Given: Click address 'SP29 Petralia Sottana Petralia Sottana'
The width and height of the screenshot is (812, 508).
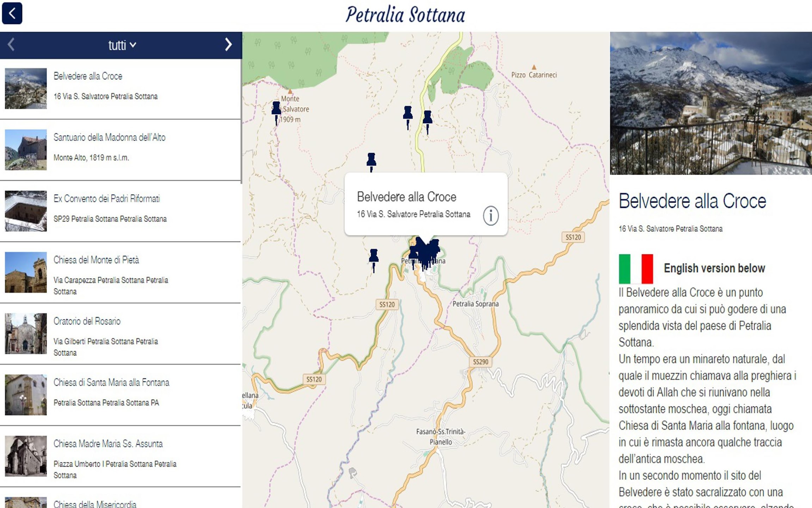Looking at the screenshot, I should click(110, 219).
